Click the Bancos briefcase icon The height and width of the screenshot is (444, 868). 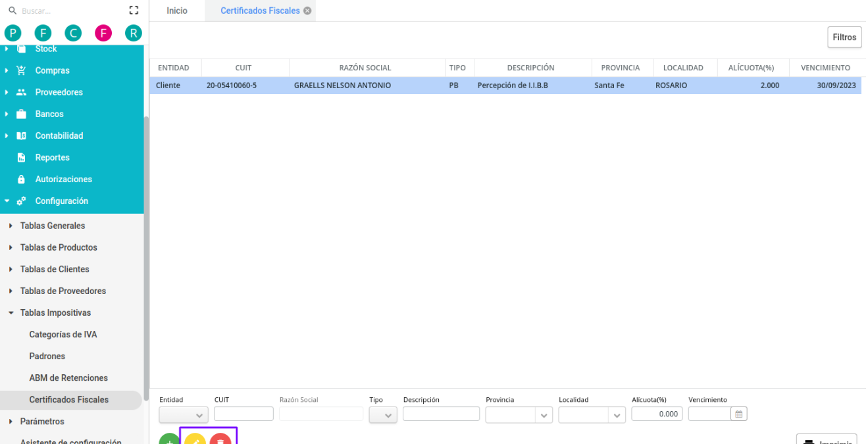coord(21,114)
